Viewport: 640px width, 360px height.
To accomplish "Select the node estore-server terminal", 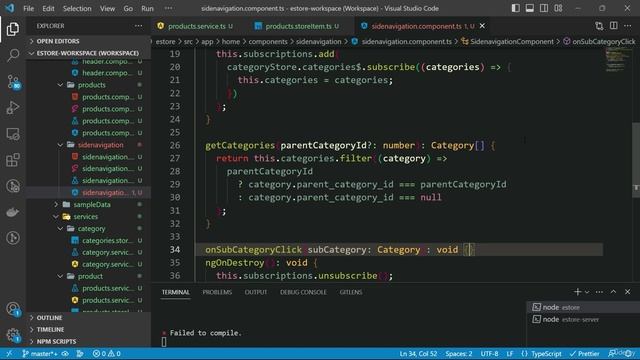I will point(583,320).
